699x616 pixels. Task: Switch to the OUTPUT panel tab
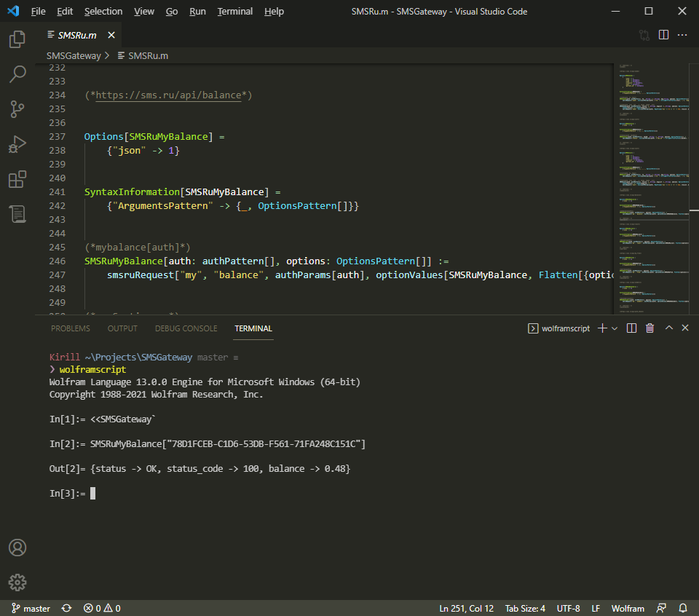tap(122, 328)
